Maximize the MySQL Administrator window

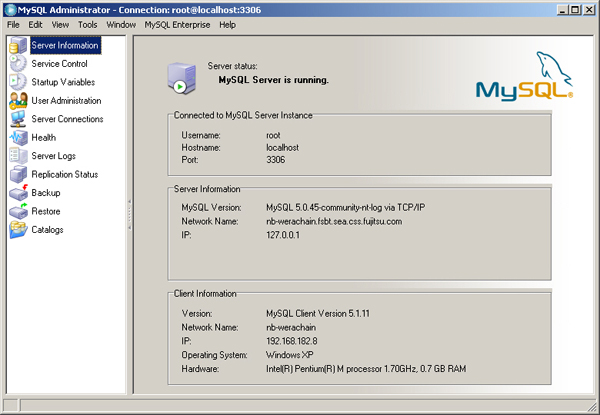575,10
